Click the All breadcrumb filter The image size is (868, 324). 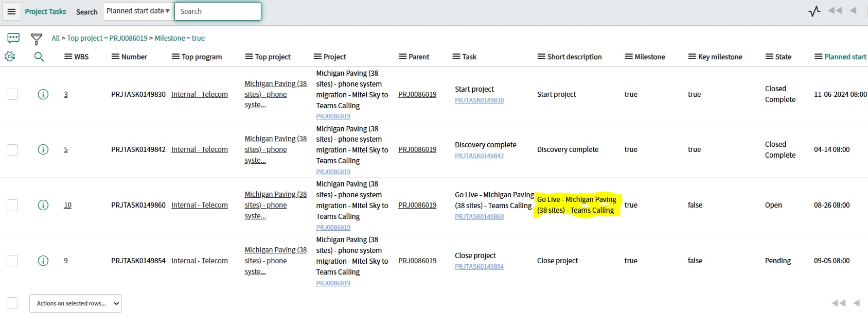[56, 38]
